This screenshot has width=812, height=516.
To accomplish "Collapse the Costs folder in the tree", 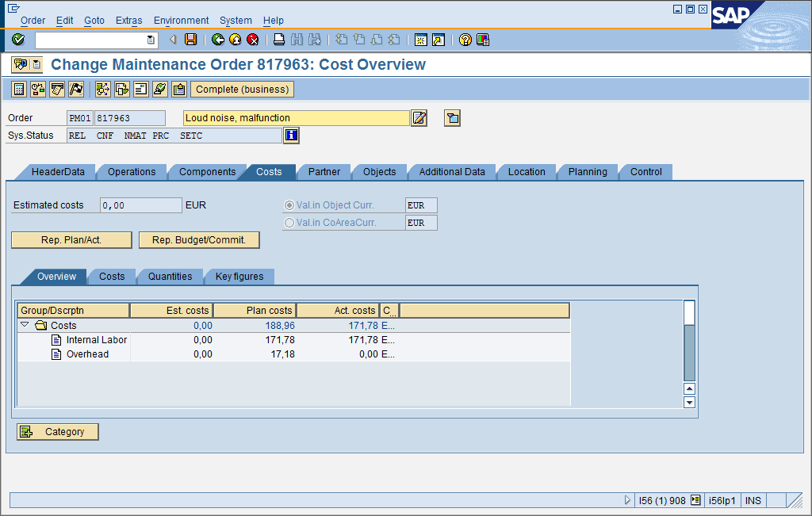I will 25,325.
